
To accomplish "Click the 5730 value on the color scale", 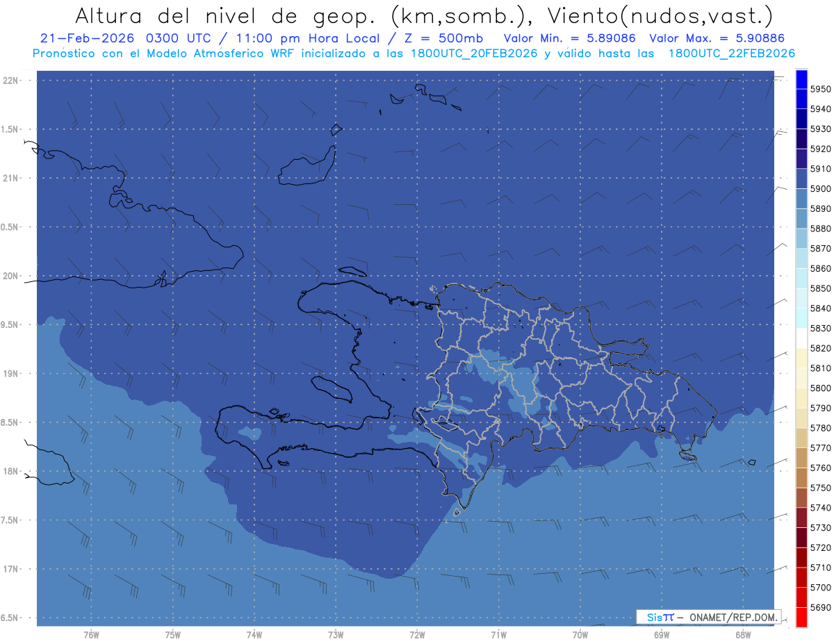I will pyautogui.click(x=820, y=527).
